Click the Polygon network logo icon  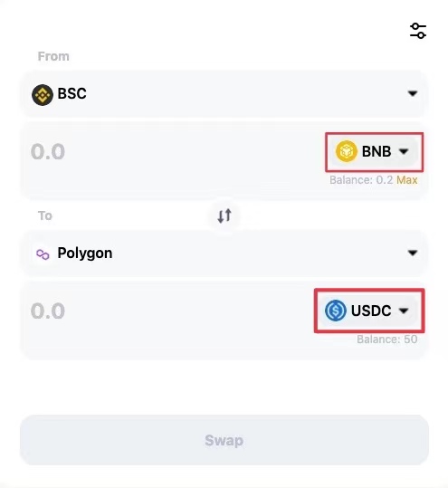(43, 254)
